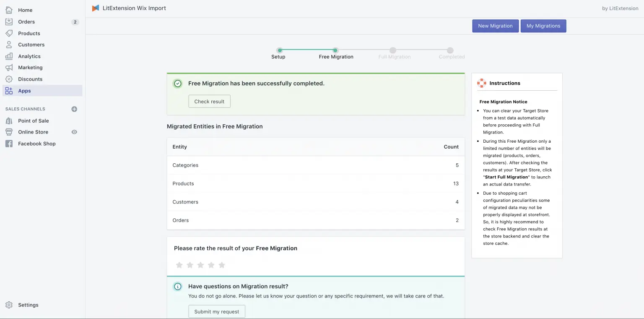
Task: Click the Home house icon
Action: pos(9,10)
